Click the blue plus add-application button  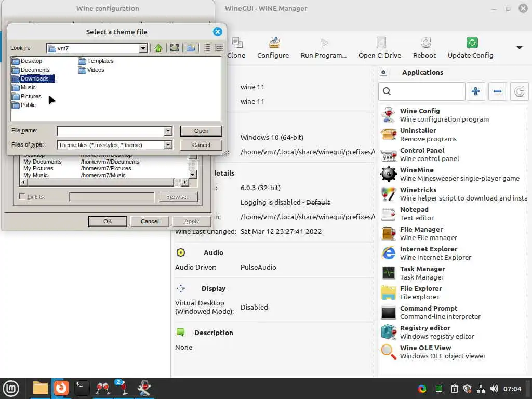[x=476, y=91]
